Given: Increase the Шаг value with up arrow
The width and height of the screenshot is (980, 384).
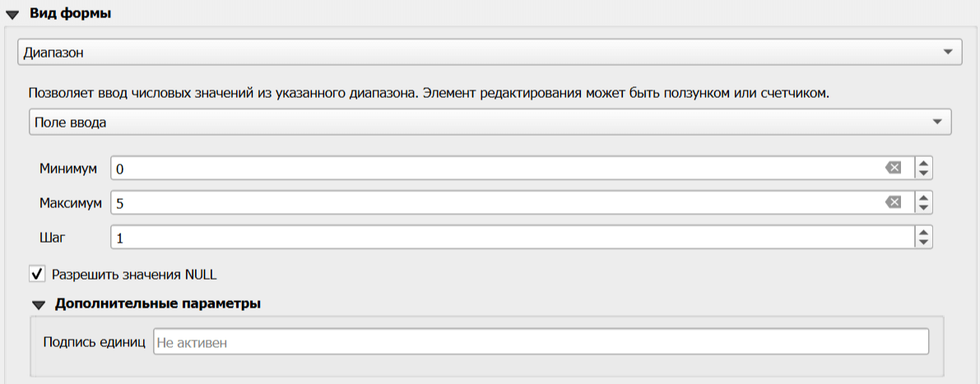Looking at the screenshot, I should [923, 232].
